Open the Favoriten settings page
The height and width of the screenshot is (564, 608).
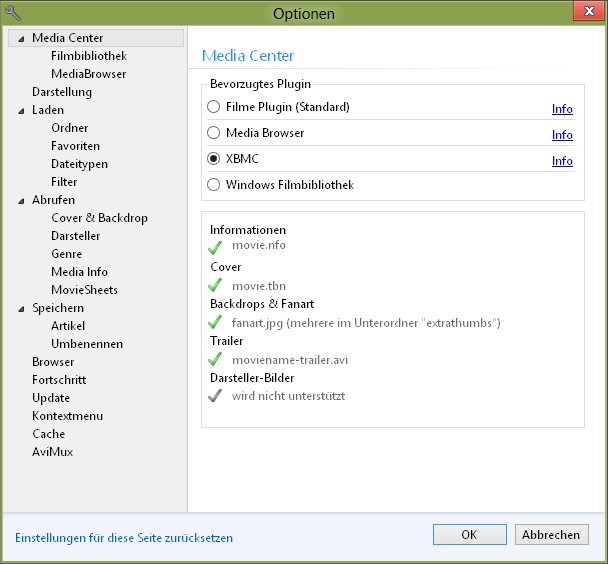click(x=76, y=146)
